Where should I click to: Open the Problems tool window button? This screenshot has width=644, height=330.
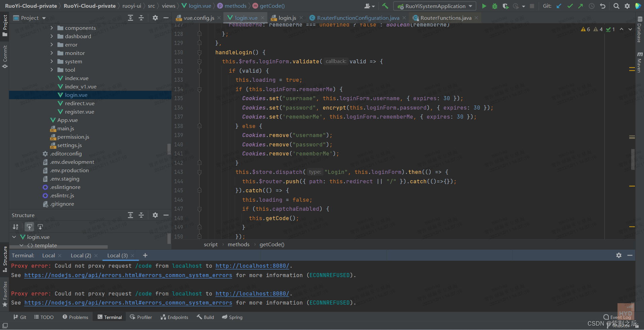75,317
